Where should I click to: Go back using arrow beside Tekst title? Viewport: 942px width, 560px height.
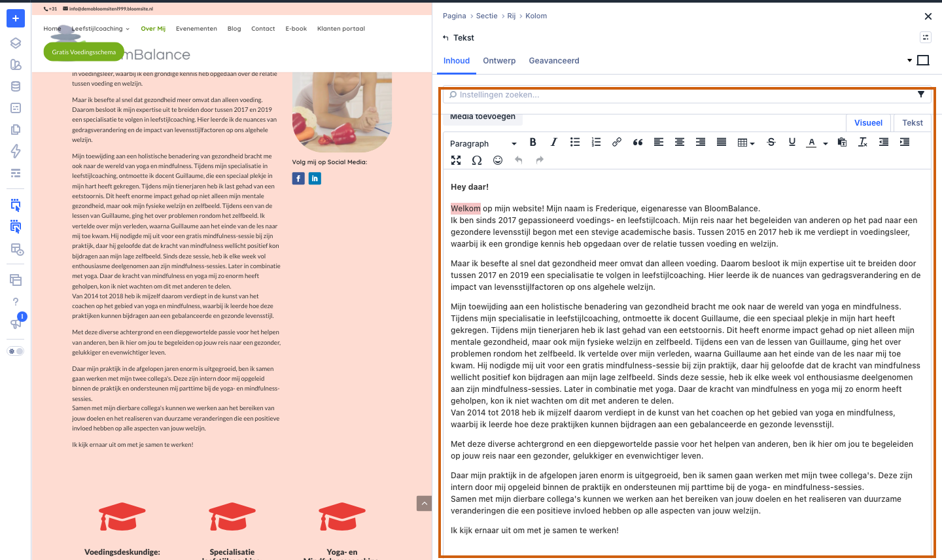point(445,38)
